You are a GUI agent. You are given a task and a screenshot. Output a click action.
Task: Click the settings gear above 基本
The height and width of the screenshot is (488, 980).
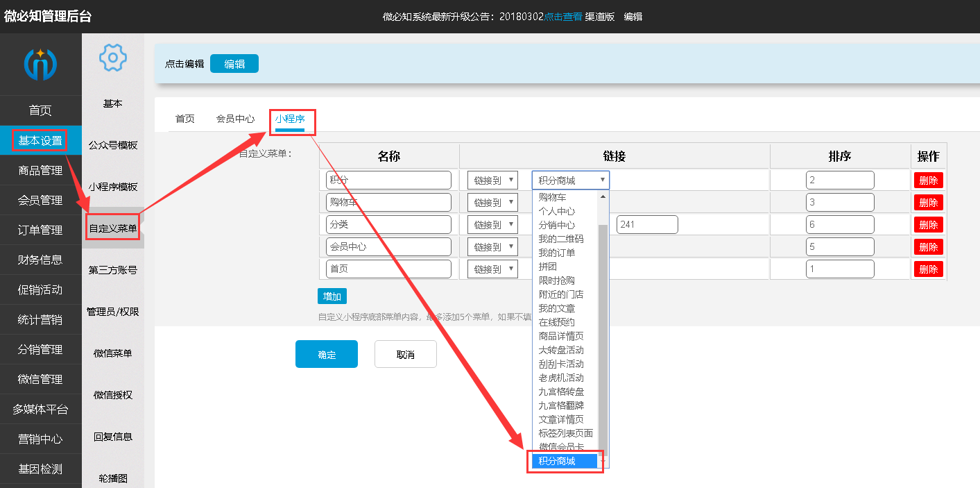pos(112,59)
